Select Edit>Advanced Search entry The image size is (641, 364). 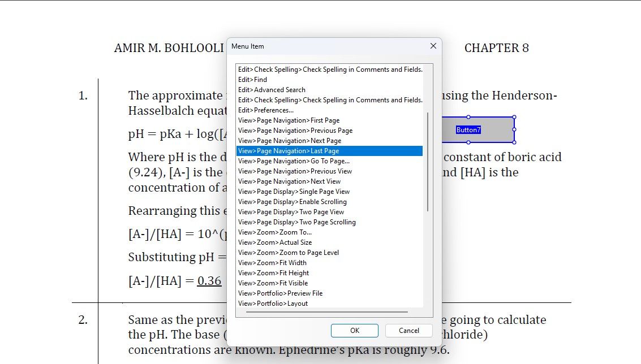pos(329,90)
